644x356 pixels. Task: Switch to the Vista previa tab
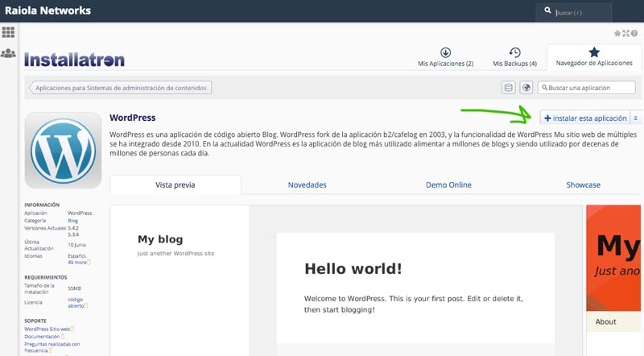(x=175, y=185)
